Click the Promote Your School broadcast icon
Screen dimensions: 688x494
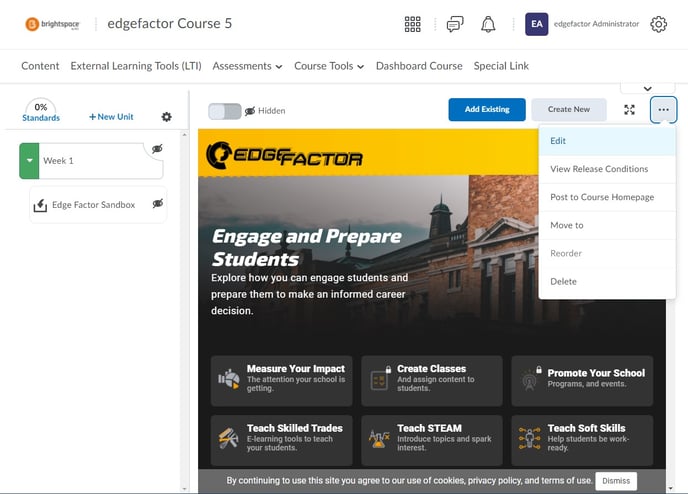pos(531,379)
